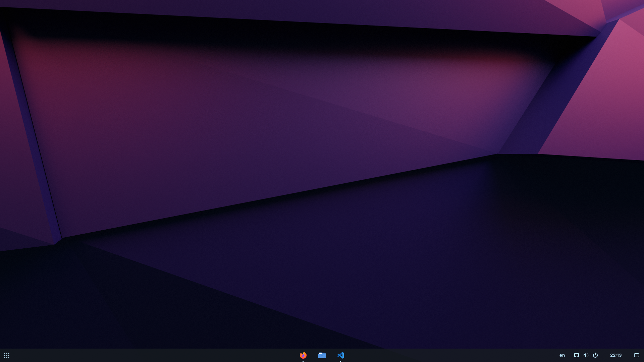
Task: Open the applications grid launcher
Action: coord(7,355)
